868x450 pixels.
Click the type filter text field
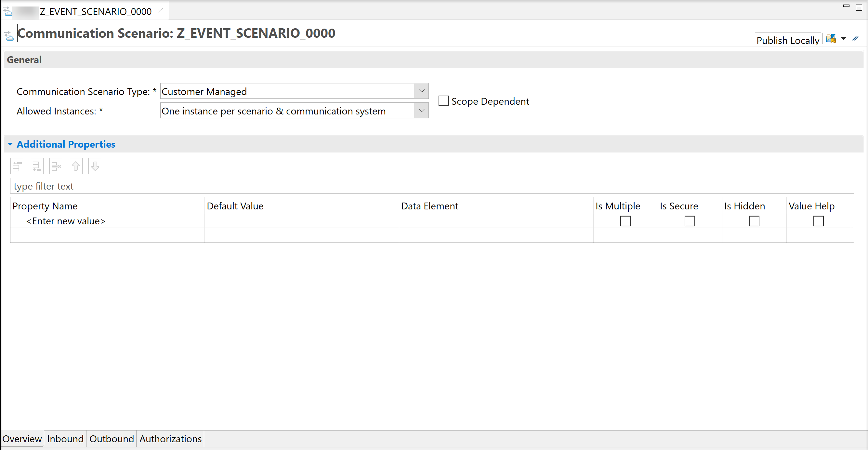point(432,186)
